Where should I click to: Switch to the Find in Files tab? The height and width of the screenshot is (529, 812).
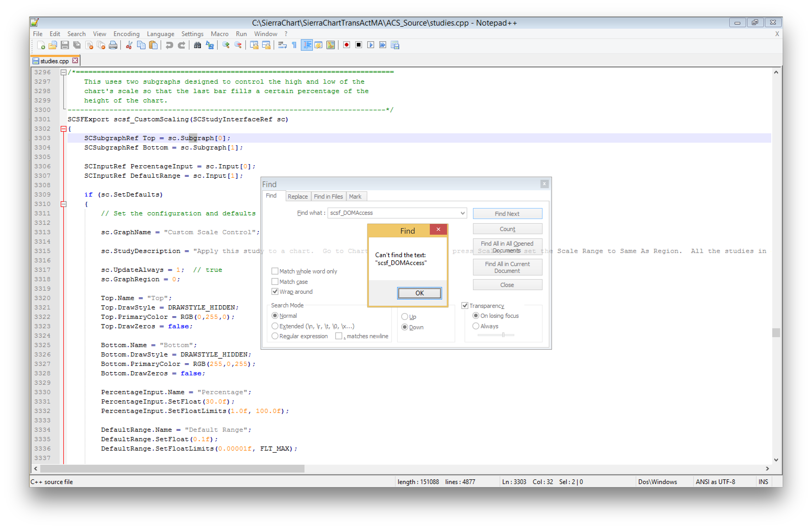pos(328,197)
